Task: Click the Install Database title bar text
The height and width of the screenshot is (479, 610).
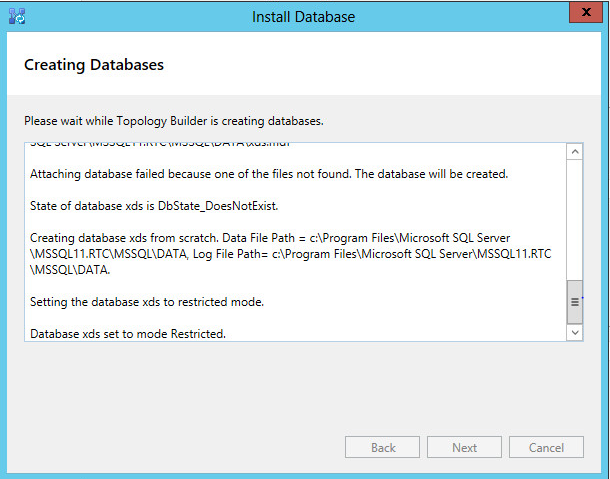Action: point(304,17)
